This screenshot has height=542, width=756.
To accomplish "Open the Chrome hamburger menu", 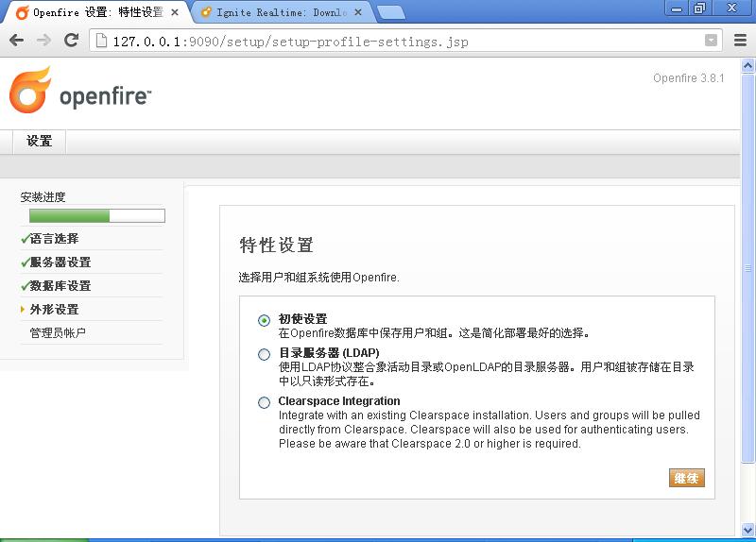I will 740,40.
